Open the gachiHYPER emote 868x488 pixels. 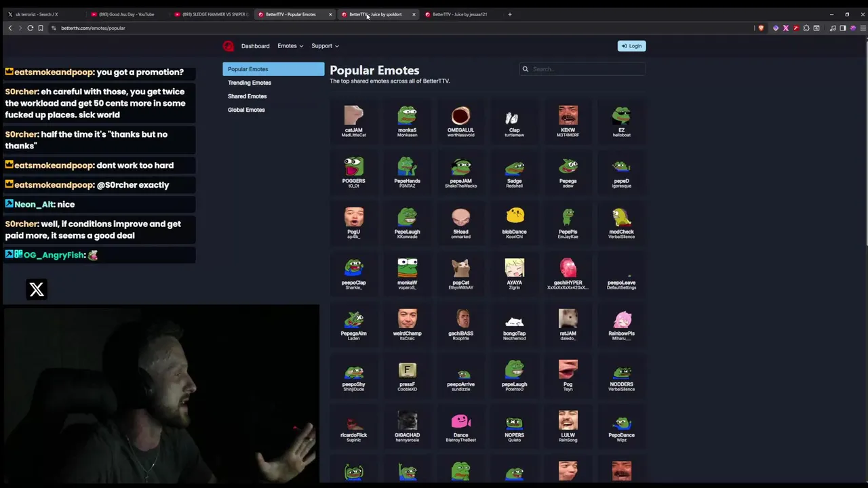(568, 274)
